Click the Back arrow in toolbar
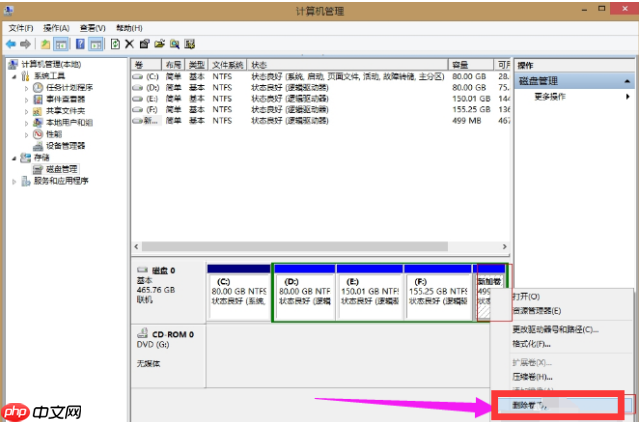Screen dimensions: 640x422 (11, 44)
